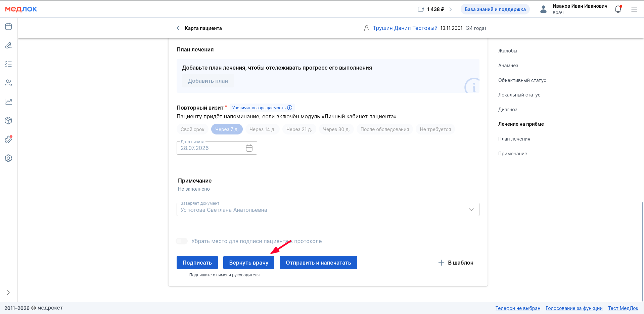Expand the left sidebar with bottom chevron
The height and width of the screenshot is (314, 644).
coord(8,292)
